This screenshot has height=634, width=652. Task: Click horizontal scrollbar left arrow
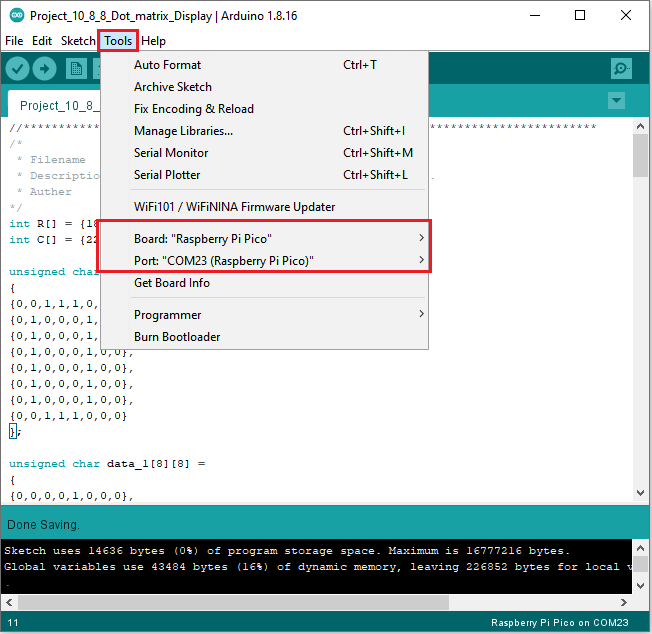[9, 602]
